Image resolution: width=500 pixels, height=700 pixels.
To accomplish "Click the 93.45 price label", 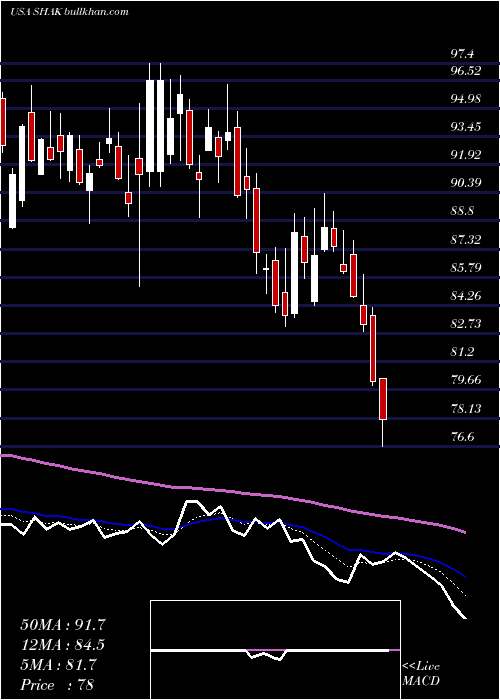I will pyautogui.click(x=466, y=127).
